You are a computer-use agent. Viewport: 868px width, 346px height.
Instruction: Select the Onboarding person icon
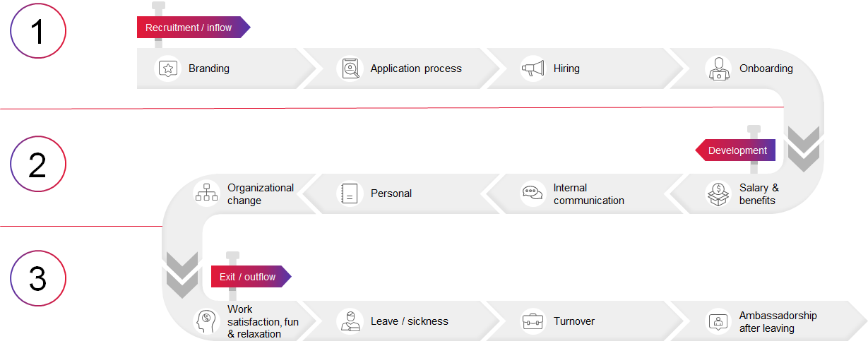[718, 68]
